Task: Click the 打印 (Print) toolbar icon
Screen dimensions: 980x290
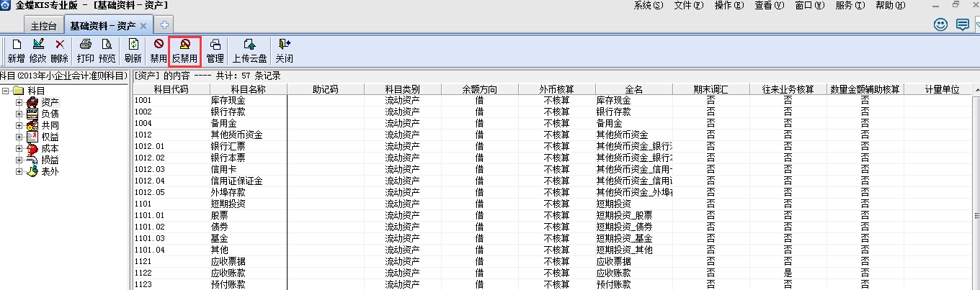Action: 86,50
